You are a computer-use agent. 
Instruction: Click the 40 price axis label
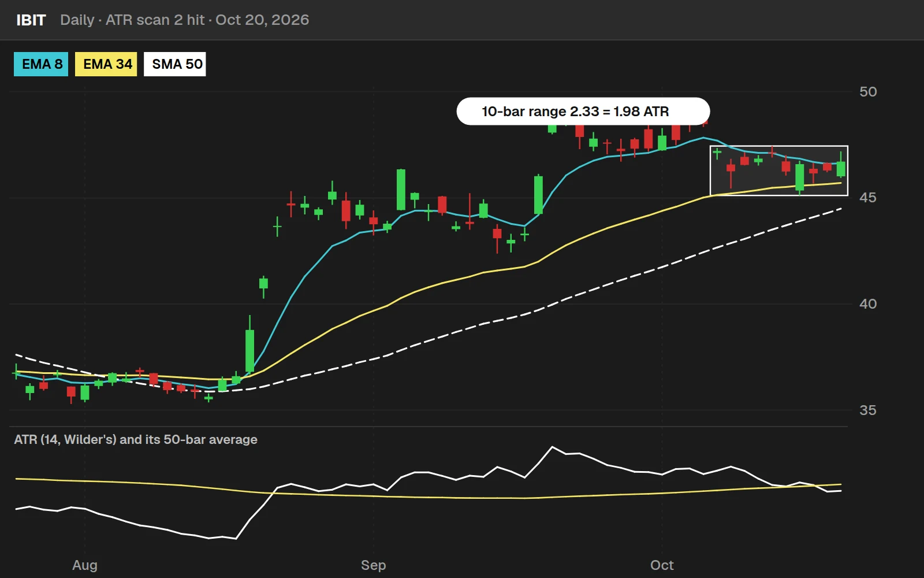point(868,304)
